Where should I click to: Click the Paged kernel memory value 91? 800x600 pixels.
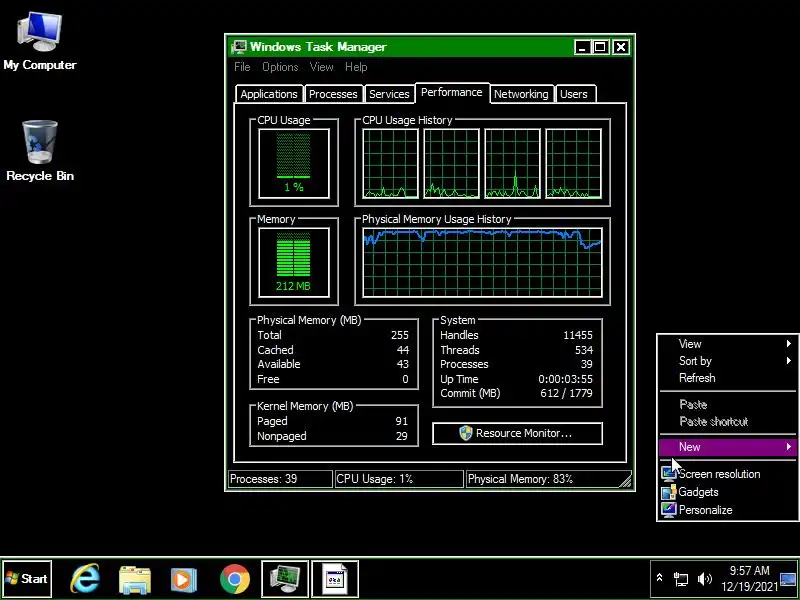click(x=402, y=421)
